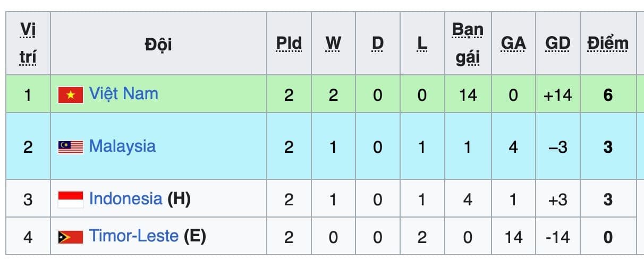Click the W wins column header
This screenshot has width=644, height=260.
333,44
